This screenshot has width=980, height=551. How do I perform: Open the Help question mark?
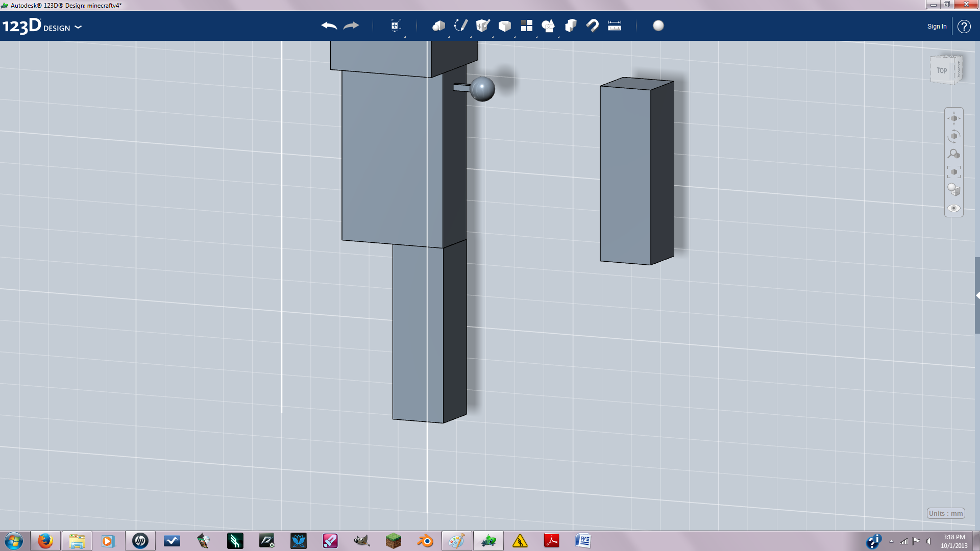coord(964,27)
